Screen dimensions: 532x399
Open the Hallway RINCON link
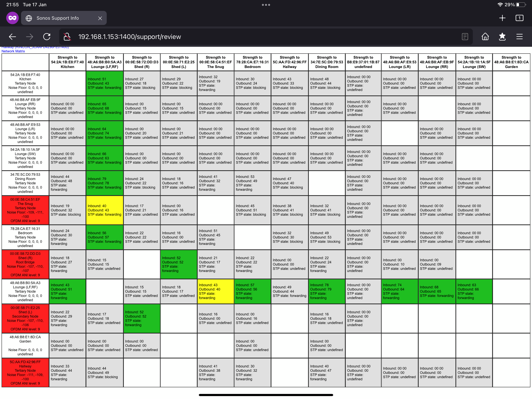[x=35, y=47]
